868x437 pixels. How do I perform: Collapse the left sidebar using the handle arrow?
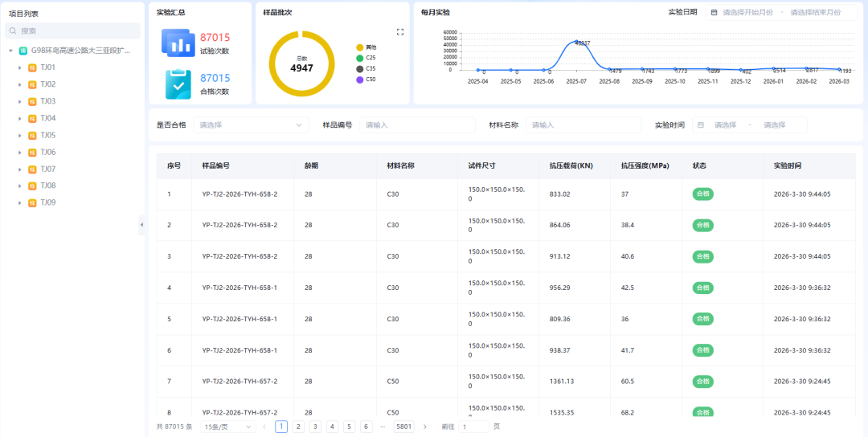click(141, 225)
